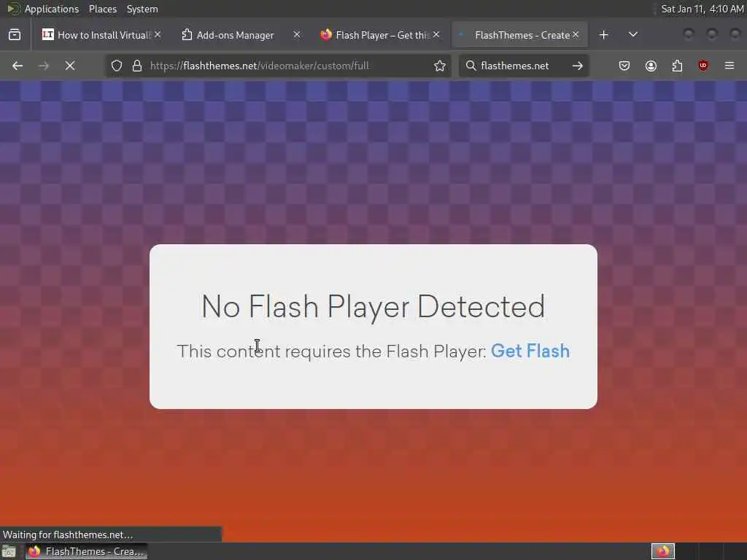Open the Firefox hamburger menu
Image resolution: width=747 pixels, height=560 pixels.
(x=729, y=66)
